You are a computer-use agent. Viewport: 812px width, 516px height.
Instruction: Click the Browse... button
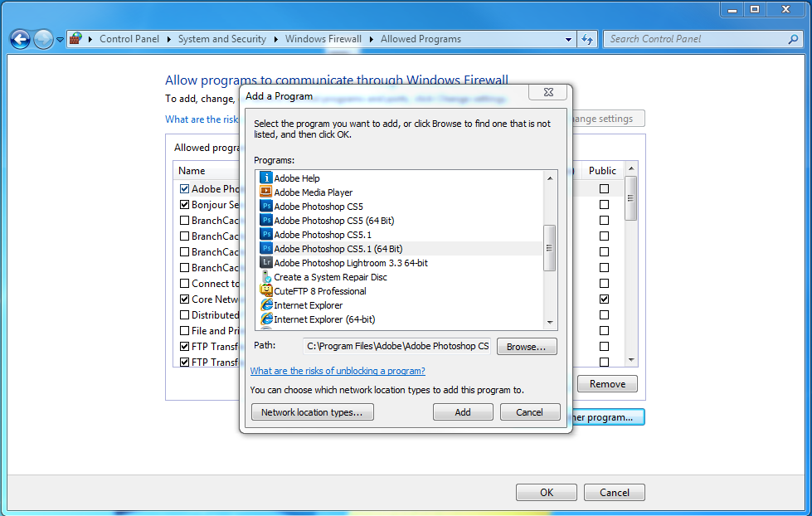(527, 347)
